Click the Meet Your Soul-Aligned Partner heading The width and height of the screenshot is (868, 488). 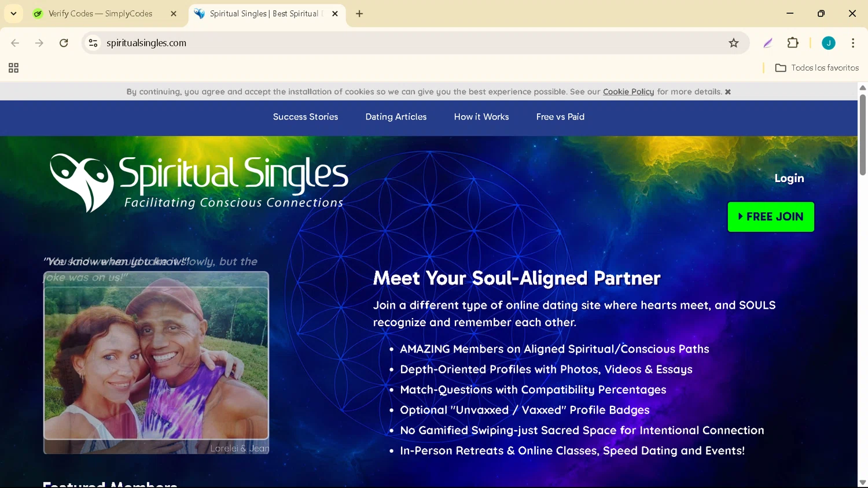[517, 278]
